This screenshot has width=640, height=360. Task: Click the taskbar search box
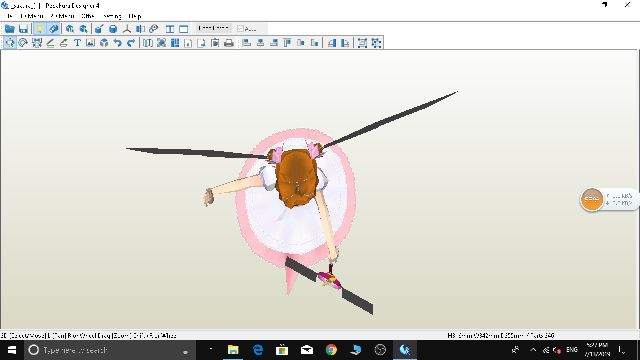pyautogui.click(x=109, y=350)
